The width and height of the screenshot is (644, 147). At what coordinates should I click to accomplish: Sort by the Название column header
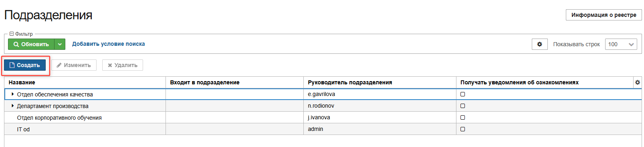click(x=22, y=82)
